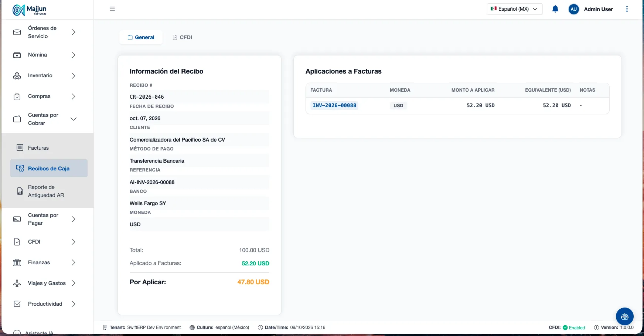
Task: Collapse the Cuentas por Cobrar chevron
Action: [74, 119]
